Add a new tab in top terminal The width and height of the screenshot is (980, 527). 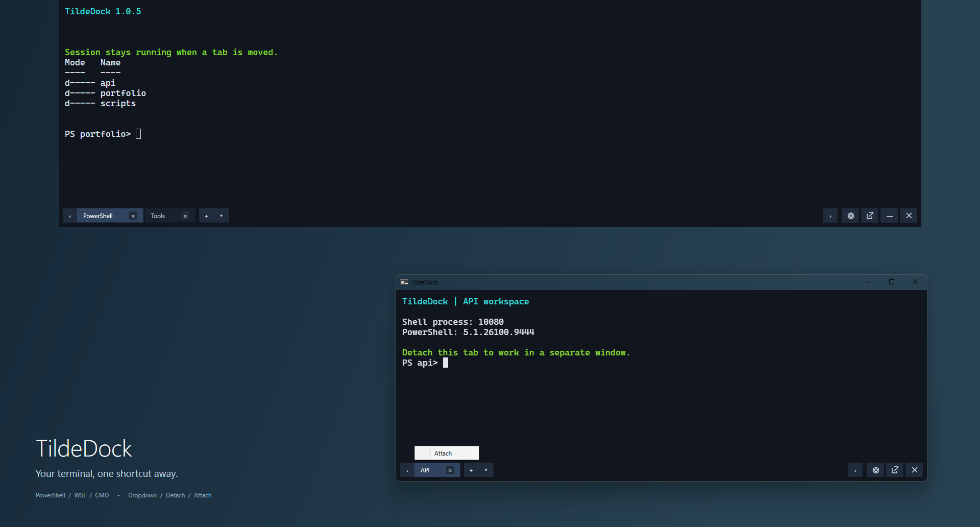(x=206, y=216)
